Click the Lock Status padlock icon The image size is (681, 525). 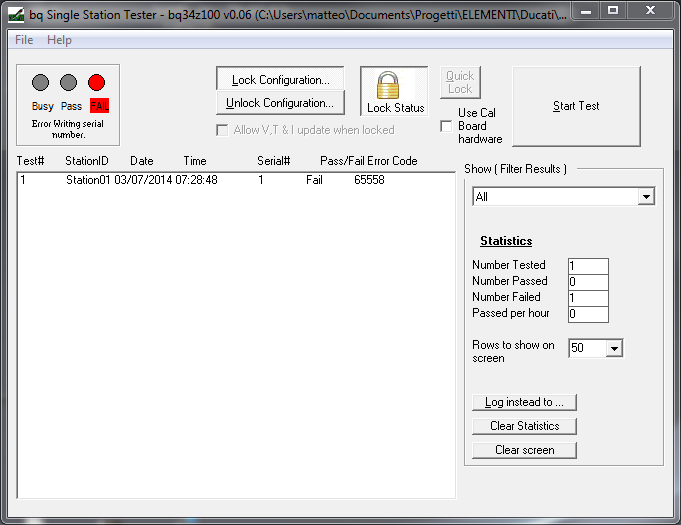[387, 86]
